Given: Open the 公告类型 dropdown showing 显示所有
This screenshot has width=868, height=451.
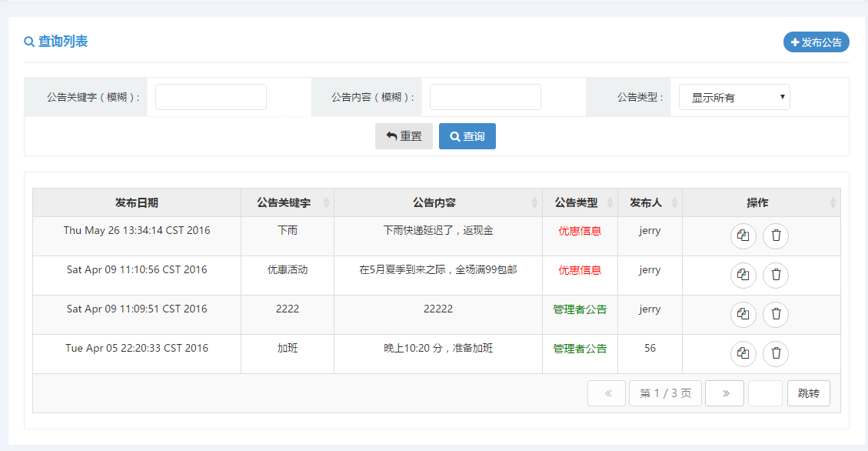Looking at the screenshot, I should tap(734, 97).
